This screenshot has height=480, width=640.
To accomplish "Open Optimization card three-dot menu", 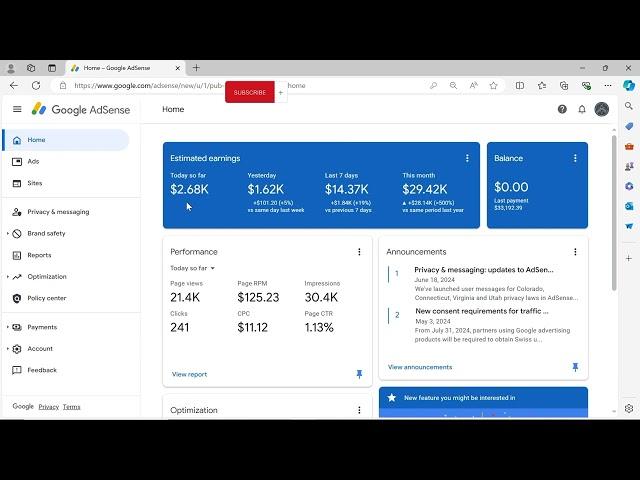I will pos(359,410).
